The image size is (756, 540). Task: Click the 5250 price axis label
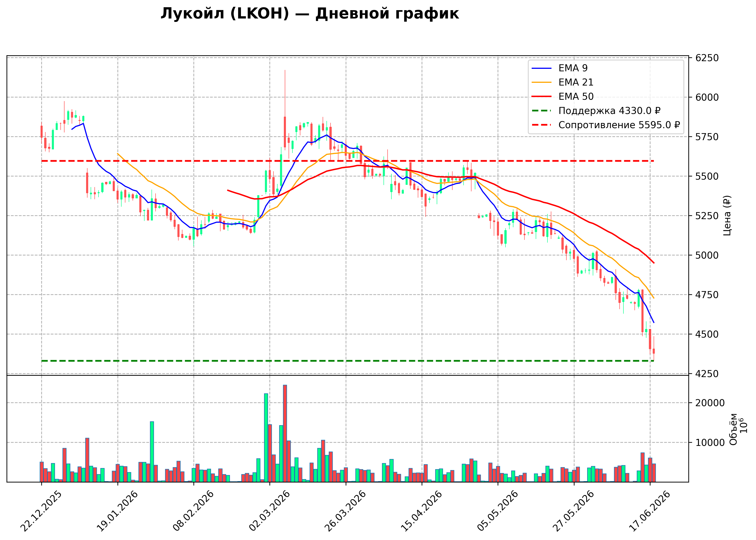pyautogui.click(x=707, y=216)
